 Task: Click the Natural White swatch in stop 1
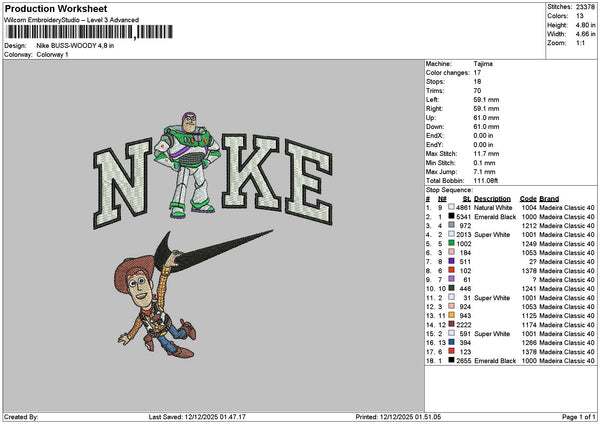coord(452,207)
